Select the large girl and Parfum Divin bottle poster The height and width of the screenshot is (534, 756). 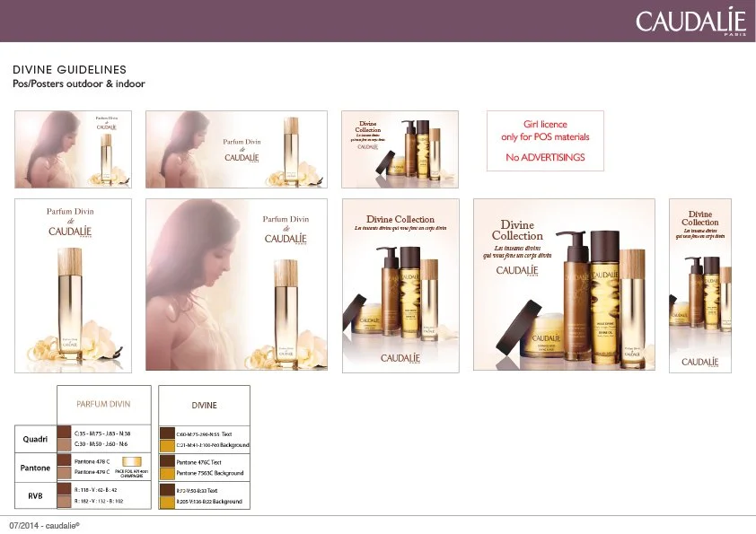(x=236, y=285)
